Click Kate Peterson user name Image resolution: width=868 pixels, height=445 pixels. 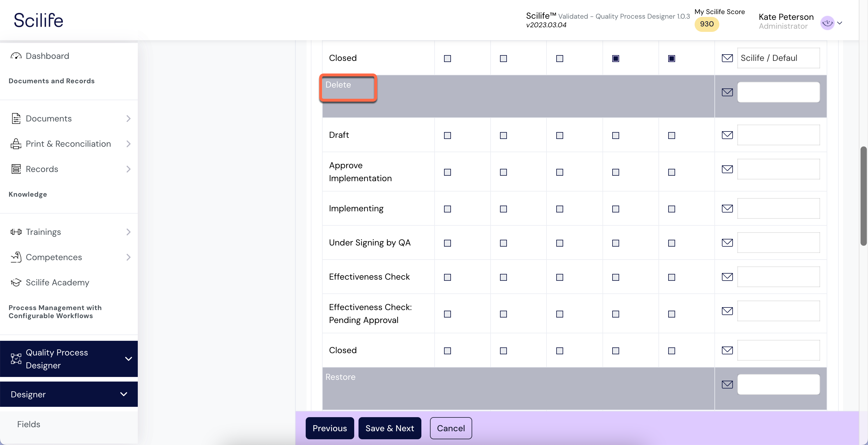(x=786, y=17)
